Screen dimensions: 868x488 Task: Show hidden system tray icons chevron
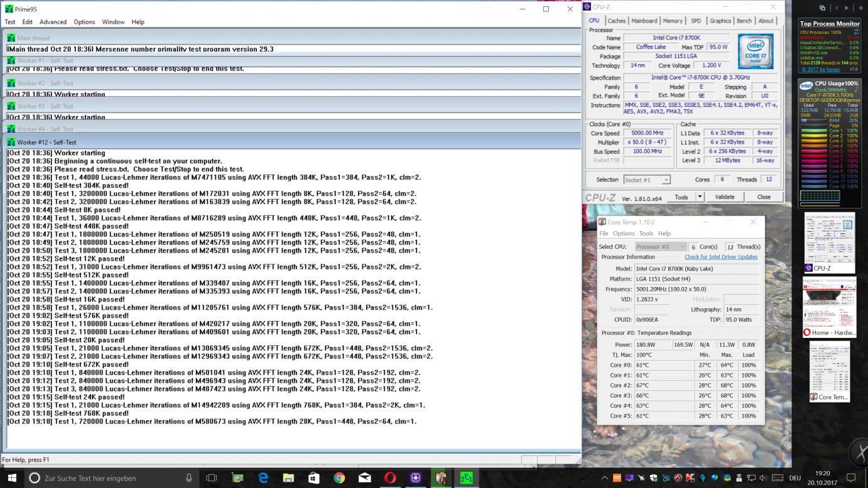(605, 478)
